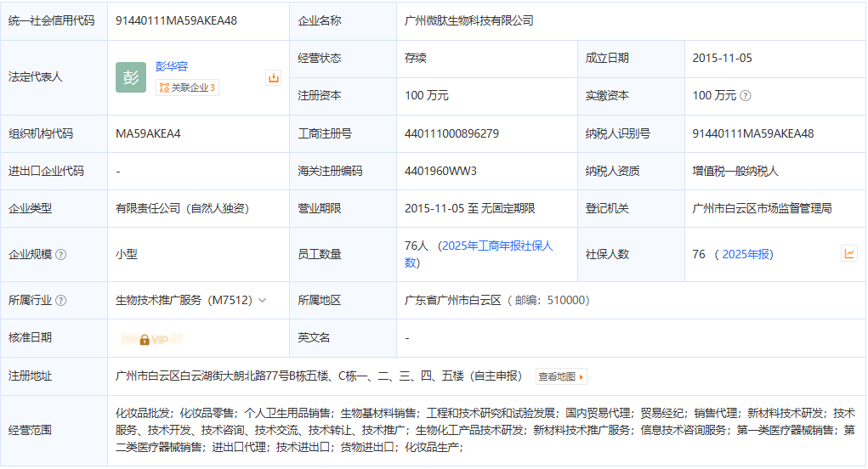Expand the 生物技术推广服务 (M7512) industry chevron
This screenshot has height=469, width=868.
click(x=263, y=300)
